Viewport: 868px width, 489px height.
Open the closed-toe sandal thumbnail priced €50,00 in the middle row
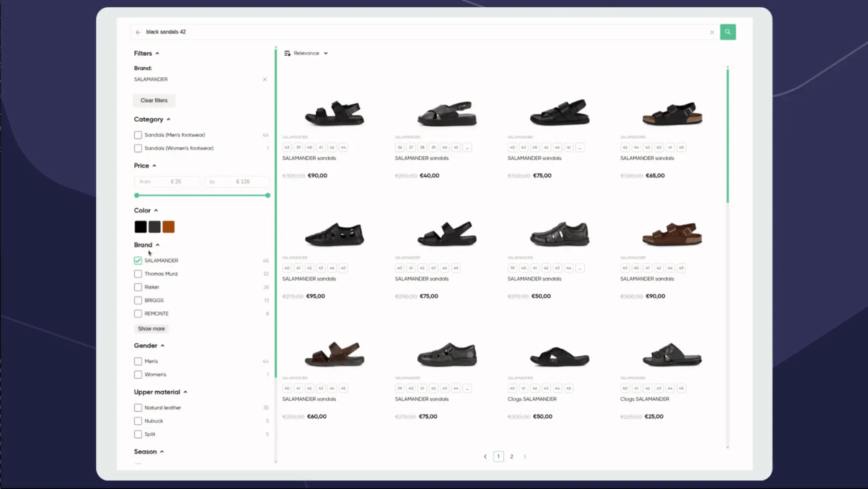pos(560,234)
